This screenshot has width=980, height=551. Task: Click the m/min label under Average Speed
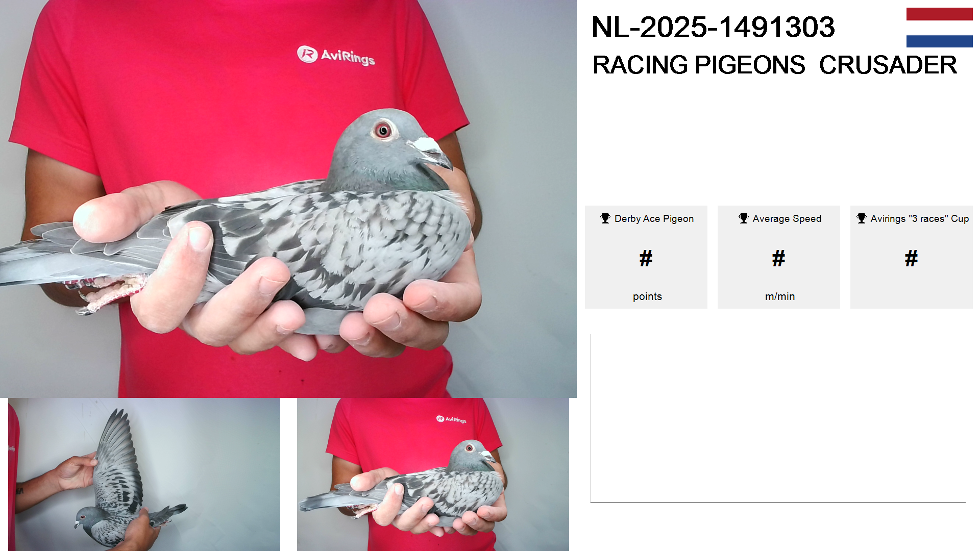780,296
